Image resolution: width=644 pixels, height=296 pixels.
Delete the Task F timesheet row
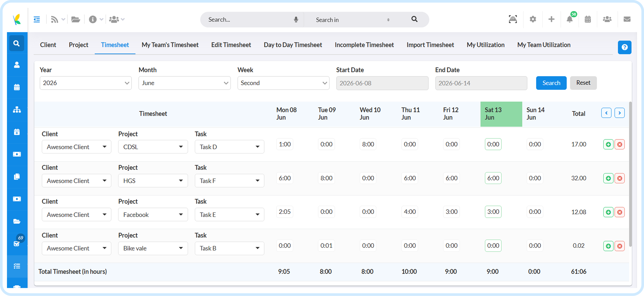point(619,178)
